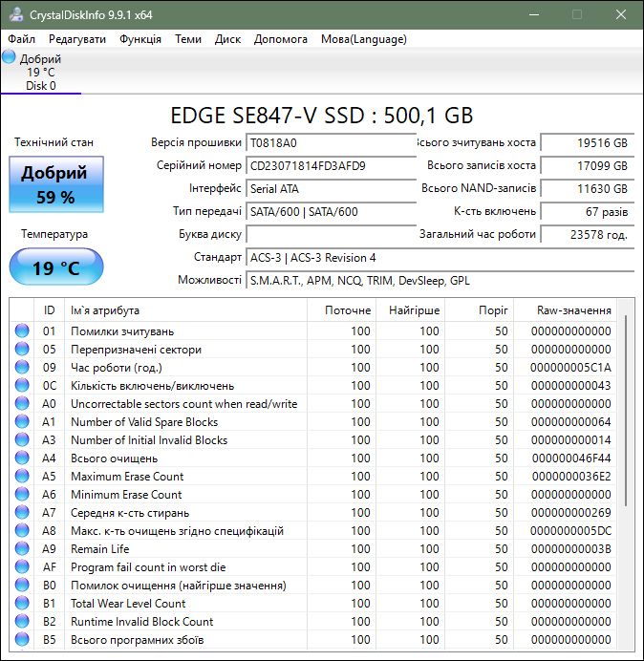Click the blue health orb above Disk 0

(x=9, y=57)
